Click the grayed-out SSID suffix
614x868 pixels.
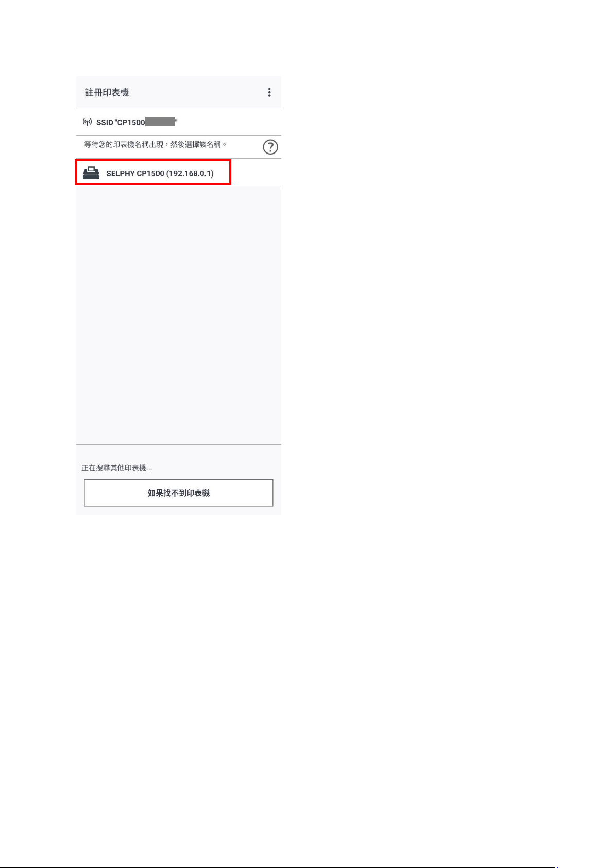point(161,122)
